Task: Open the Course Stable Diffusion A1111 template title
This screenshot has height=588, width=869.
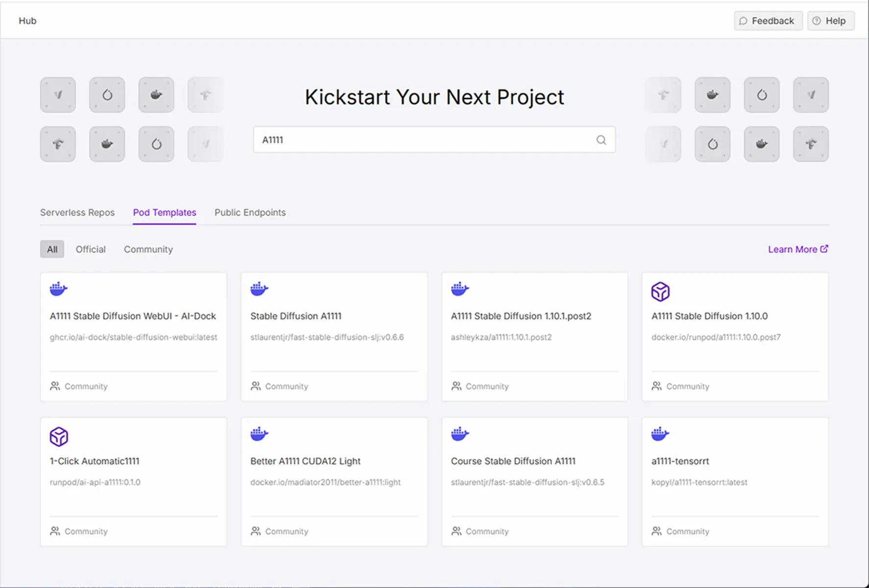Action: pyautogui.click(x=513, y=461)
